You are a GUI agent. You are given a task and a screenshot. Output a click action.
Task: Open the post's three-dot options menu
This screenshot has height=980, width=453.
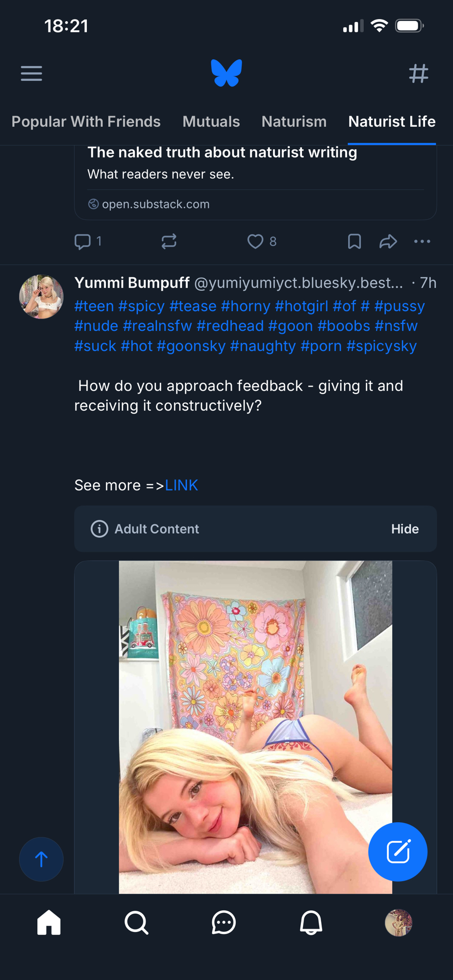coord(422,242)
